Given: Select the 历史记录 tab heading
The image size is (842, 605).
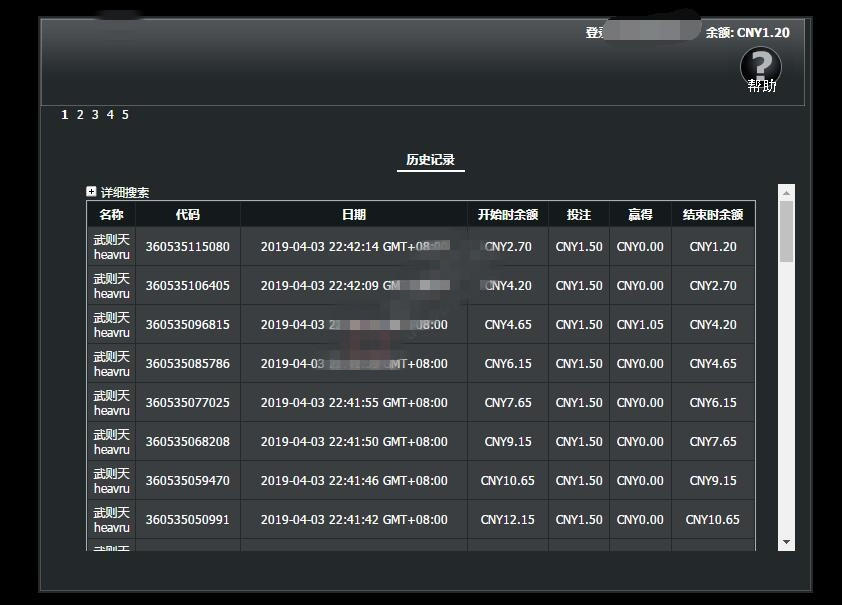Looking at the screenshot, I should 431,159.
